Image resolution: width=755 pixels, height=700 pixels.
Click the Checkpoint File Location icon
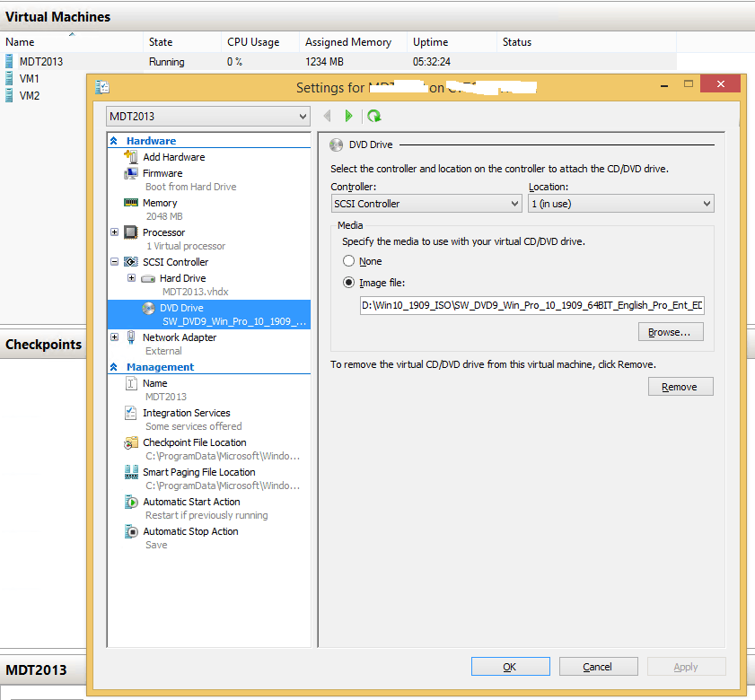click(130, 442)
